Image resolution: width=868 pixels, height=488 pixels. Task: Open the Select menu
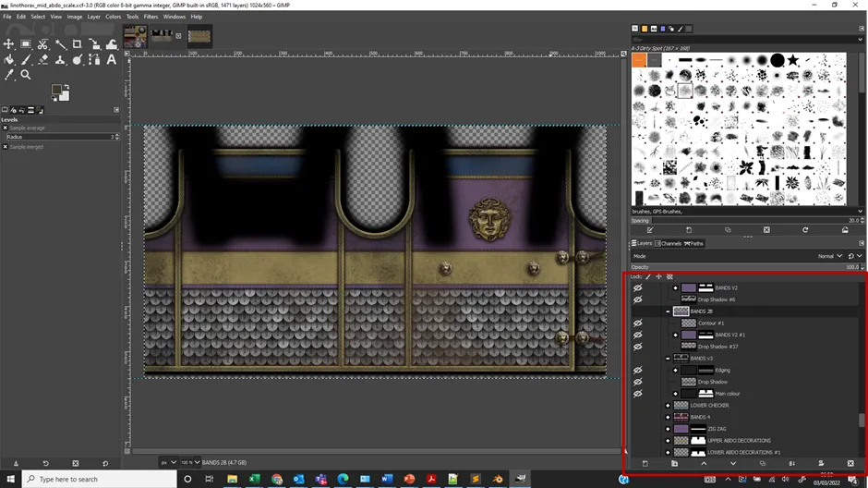coord(38,17)
